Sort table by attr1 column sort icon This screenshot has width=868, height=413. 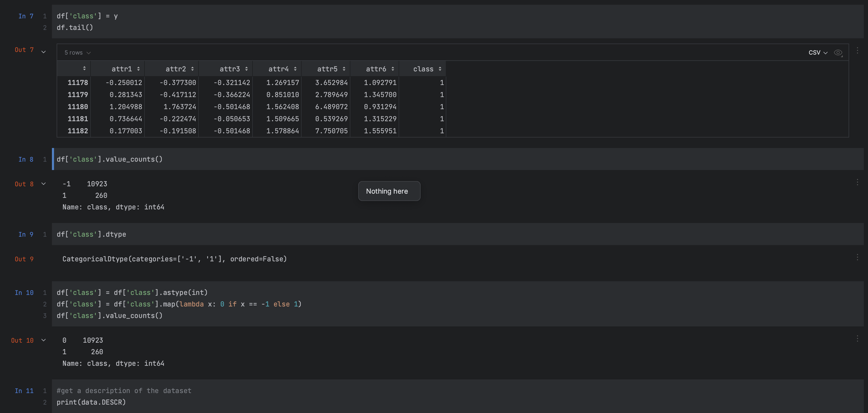tap(138, 69)
